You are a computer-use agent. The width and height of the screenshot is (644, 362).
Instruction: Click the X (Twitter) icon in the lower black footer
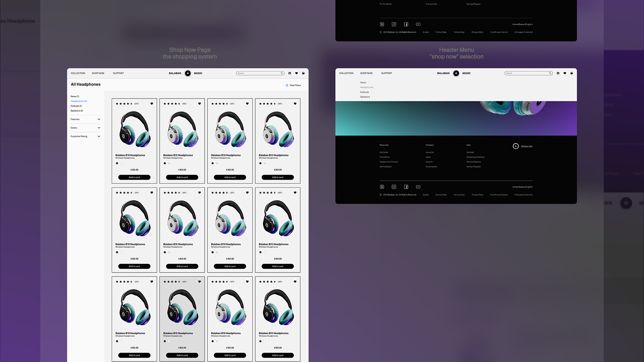[x=382, y=187]
